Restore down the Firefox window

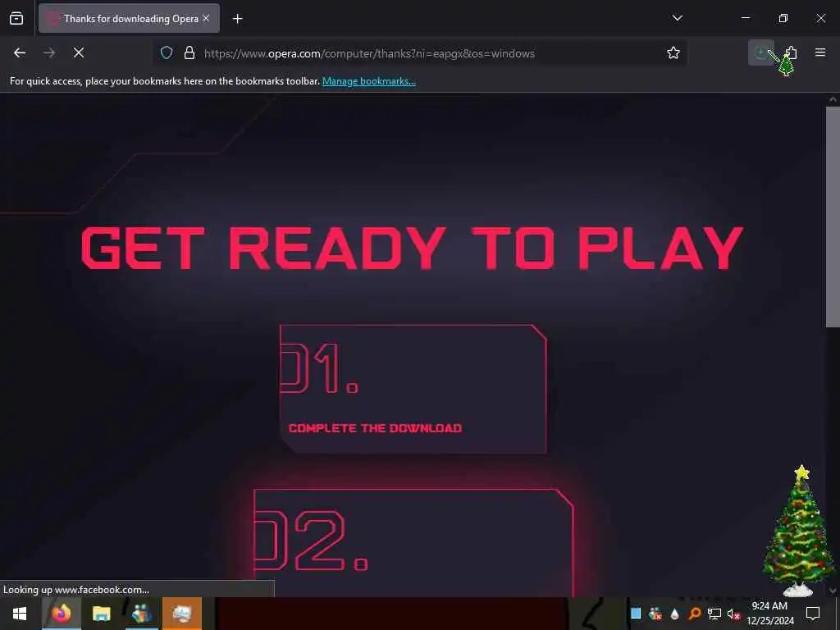click(x=783, y=18)
